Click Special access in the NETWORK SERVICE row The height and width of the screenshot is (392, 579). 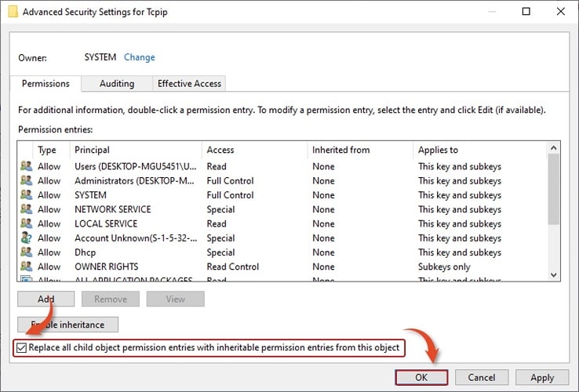(220, 209)
